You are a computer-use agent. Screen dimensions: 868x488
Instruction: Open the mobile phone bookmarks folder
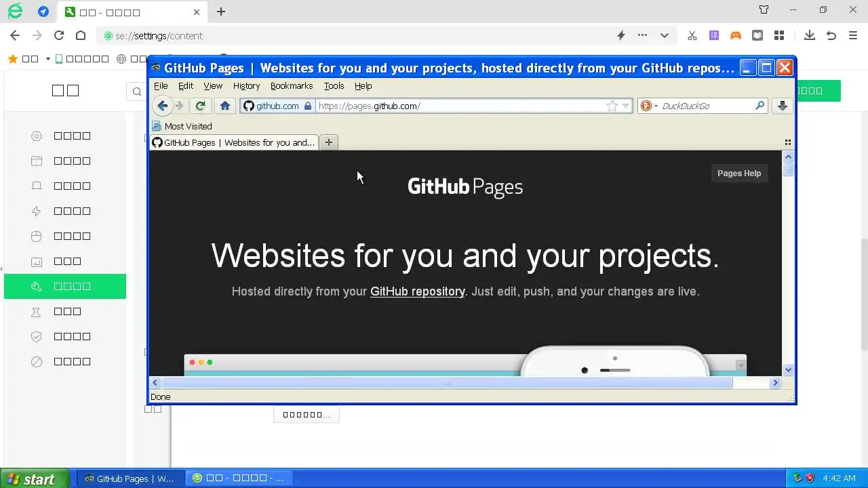pos(82,59)
